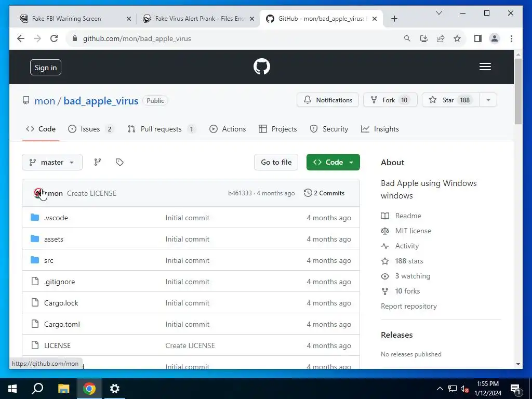Click Chrome's forward arrow
The image size is (532, 399).
click(37, 38)
